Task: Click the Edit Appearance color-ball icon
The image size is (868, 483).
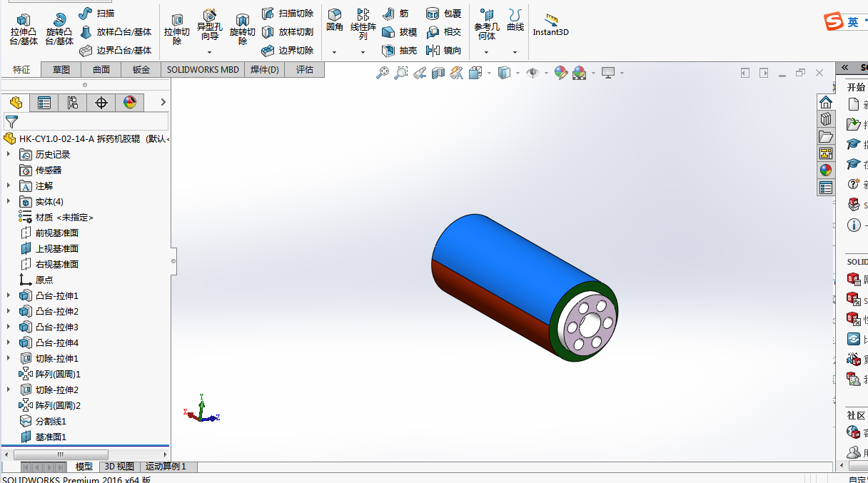Action: [x=561, y=73]
